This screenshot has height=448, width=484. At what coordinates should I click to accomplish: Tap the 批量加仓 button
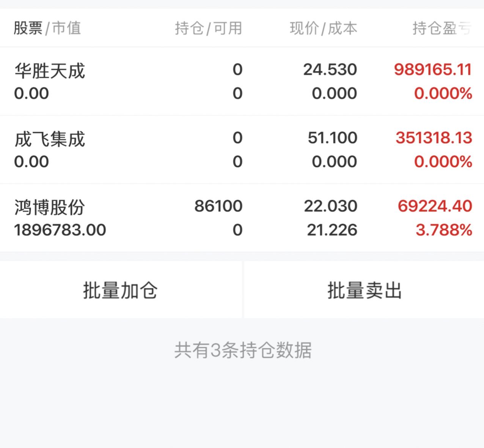click(121, 290)
